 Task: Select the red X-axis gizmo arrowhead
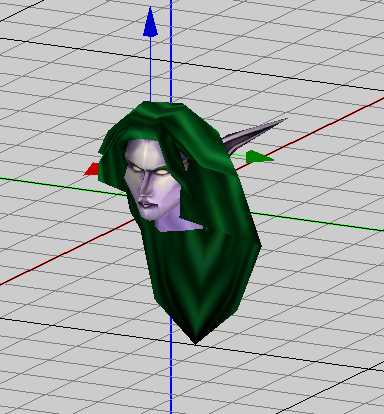[91, 169]
